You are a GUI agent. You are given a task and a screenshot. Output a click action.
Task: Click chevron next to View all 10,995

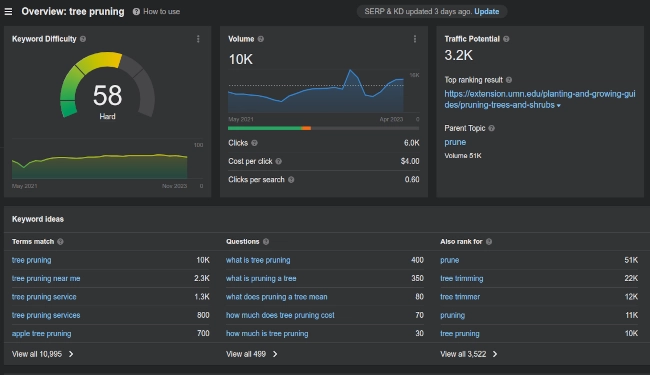click(71, 354)
